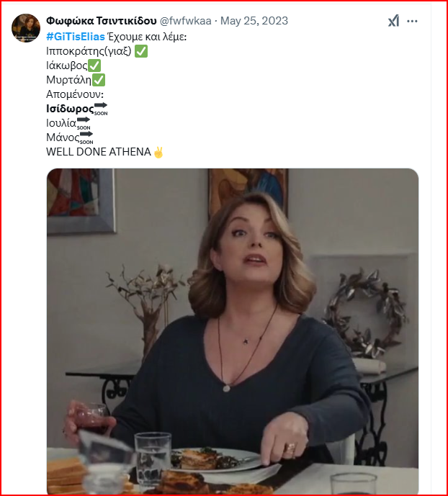Open the attached image of the woman at the table
The image size is (448, 496).
(233, 331)
